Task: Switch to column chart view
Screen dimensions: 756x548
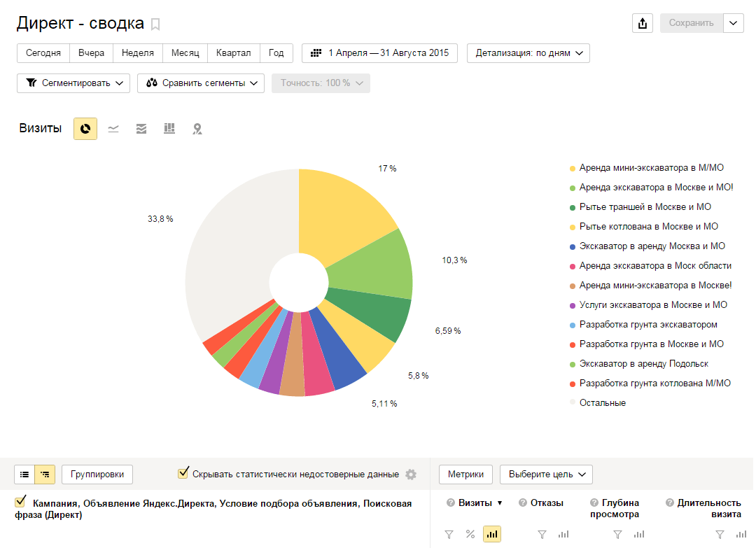Action: [169, 129]
